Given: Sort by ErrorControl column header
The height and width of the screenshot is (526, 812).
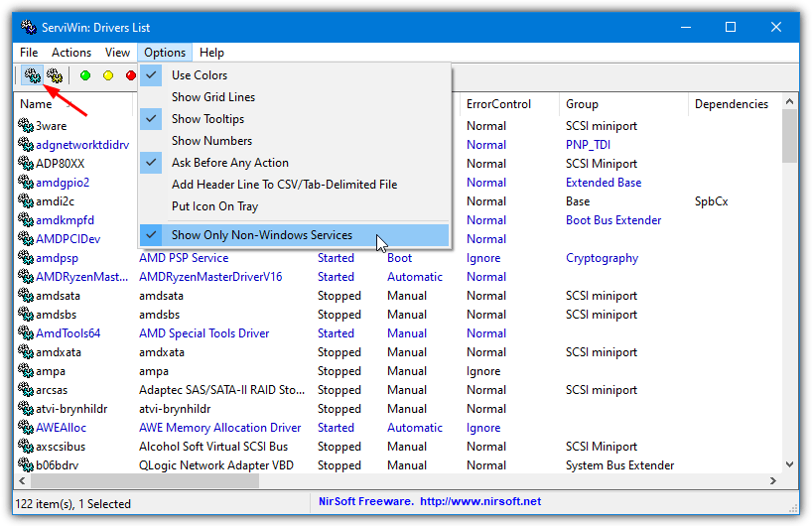Looking at the screenshot, I should click(x=509, y=104).
